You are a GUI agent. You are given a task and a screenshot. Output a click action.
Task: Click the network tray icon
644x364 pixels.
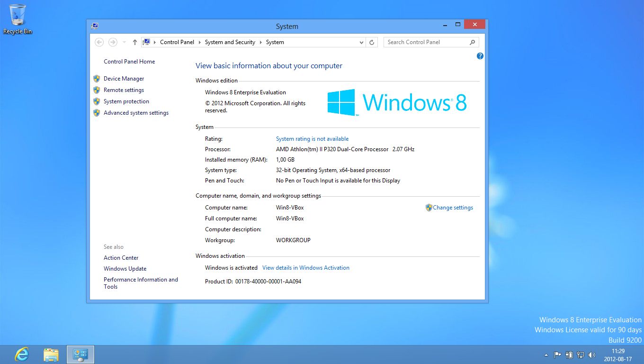581,355
